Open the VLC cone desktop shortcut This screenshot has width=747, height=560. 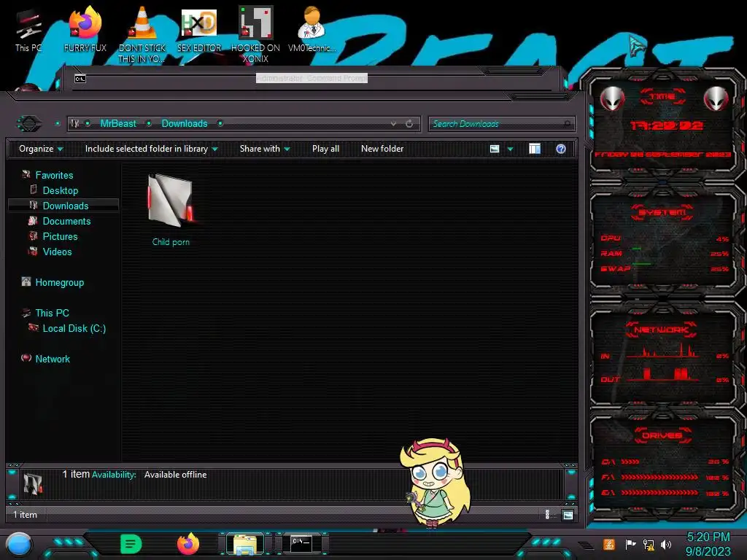(142, 34)
